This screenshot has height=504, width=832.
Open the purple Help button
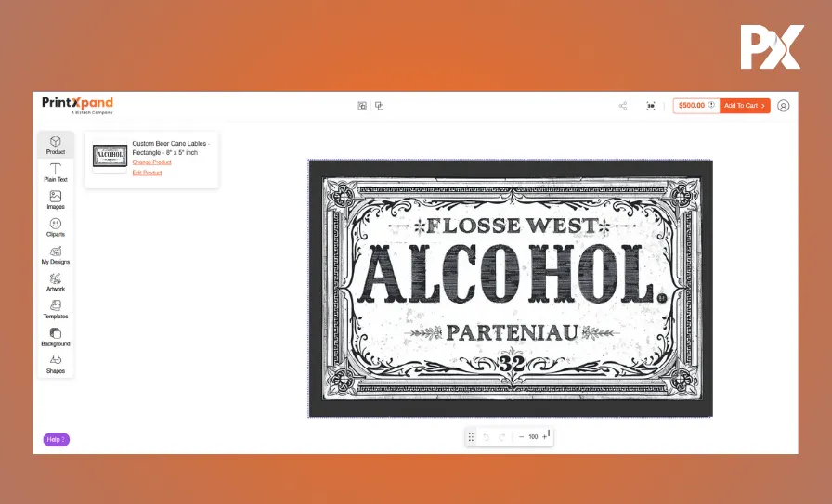[57, 439]
